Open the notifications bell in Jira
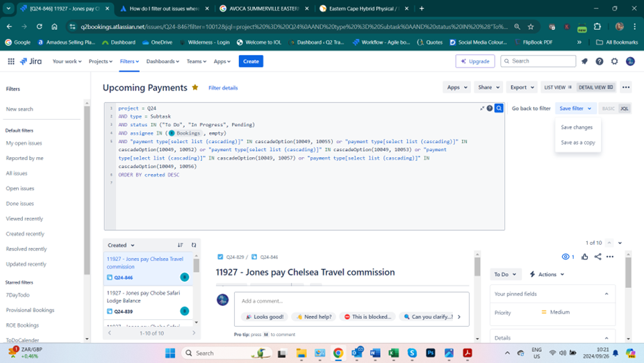The image size is (644, 363). [584, 61]
